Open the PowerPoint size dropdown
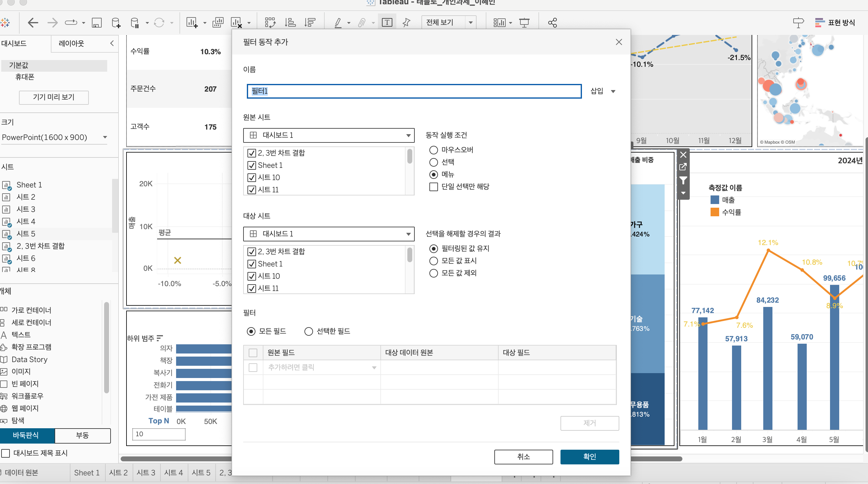This screenshot has height=484, width=868. click(x=54, y=137)
